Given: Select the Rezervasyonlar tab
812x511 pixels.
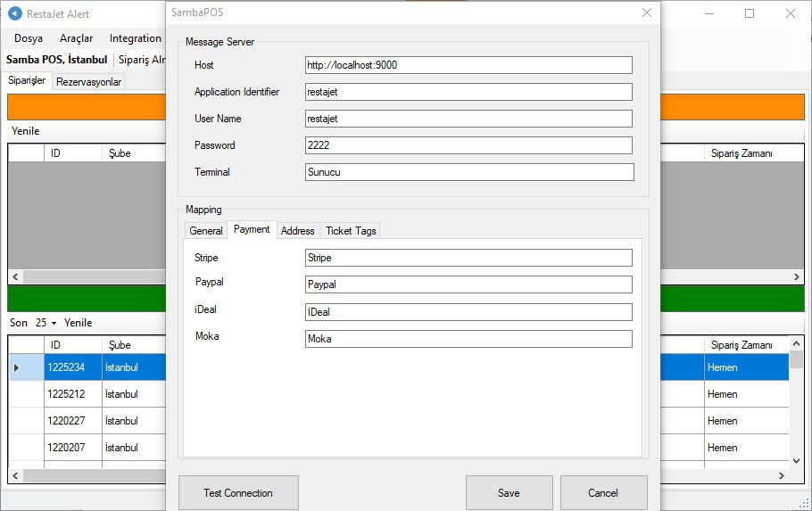Looking at the screenshot, I should coord(88,82).
